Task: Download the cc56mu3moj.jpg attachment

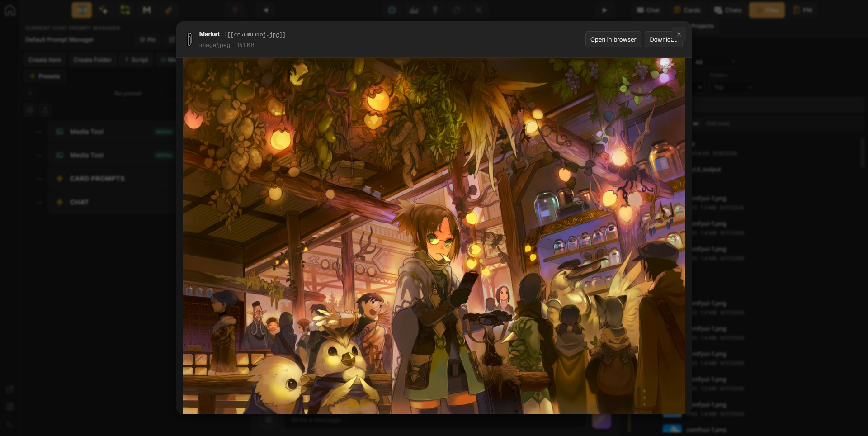Action: pyautogui.click(x=663, y=39)
